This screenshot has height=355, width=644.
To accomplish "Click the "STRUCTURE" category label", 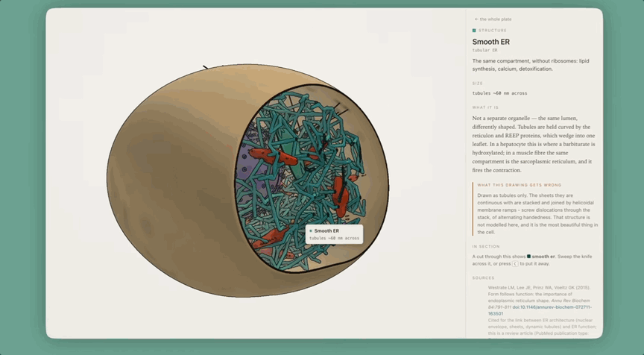I will [493, 31].
